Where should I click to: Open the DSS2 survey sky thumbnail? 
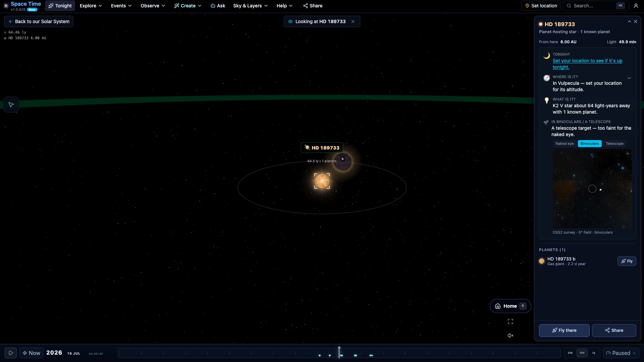(x=592, y=189)
